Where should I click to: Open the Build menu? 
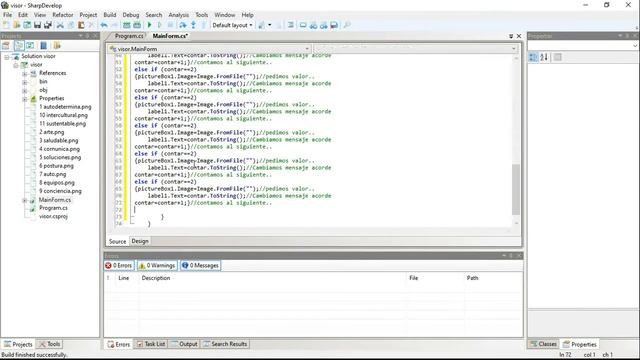coord(110,15)
